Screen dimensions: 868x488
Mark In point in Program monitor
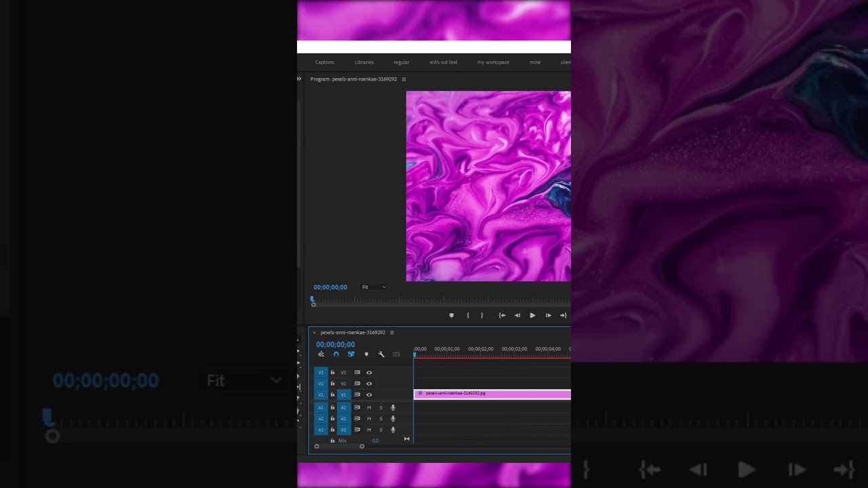[468, 315]
